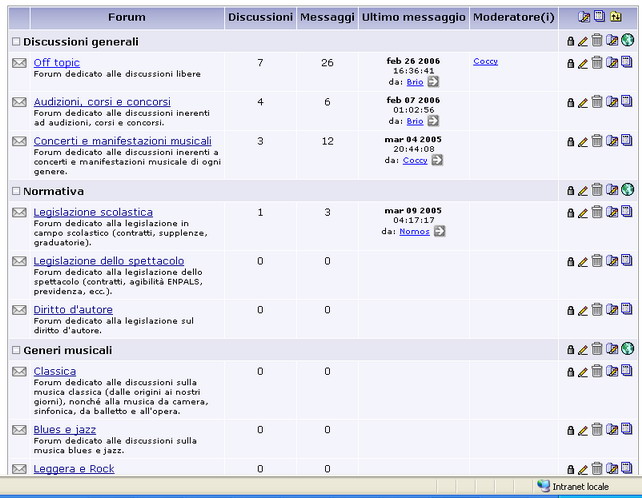Toggle the box beside Discussioni generali
The image size is (642, 498).
tap(16, 41)
